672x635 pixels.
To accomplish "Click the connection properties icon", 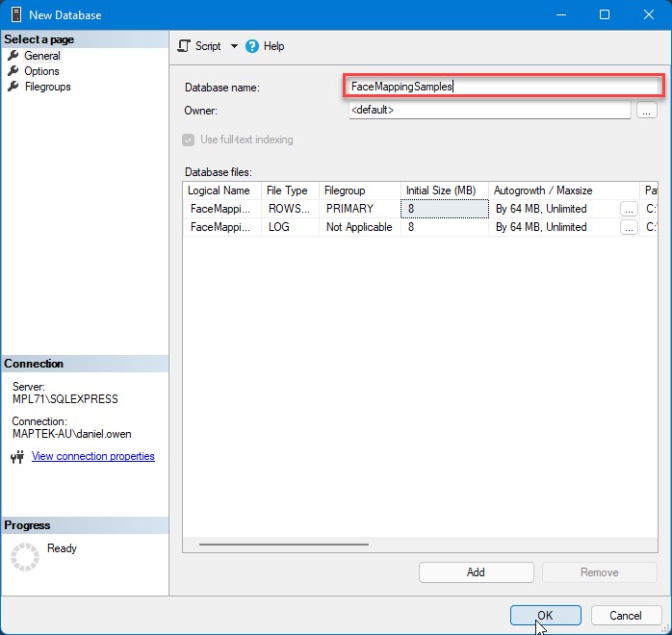I will pyautogui.click(x=17, y=457).
